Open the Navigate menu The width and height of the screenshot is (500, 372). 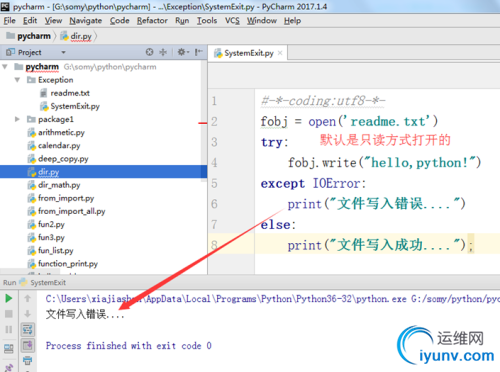point(86,21)
